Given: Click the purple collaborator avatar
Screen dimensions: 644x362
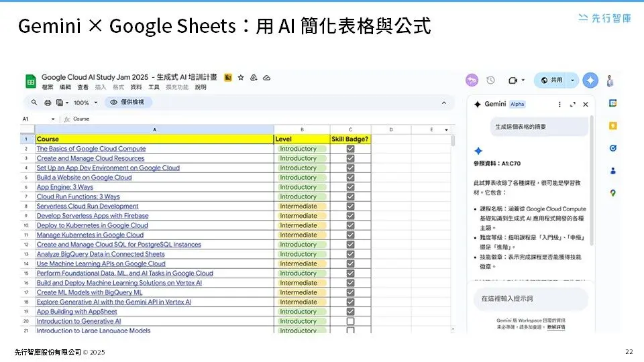Looking at the screenshot, I should [472, 80].
